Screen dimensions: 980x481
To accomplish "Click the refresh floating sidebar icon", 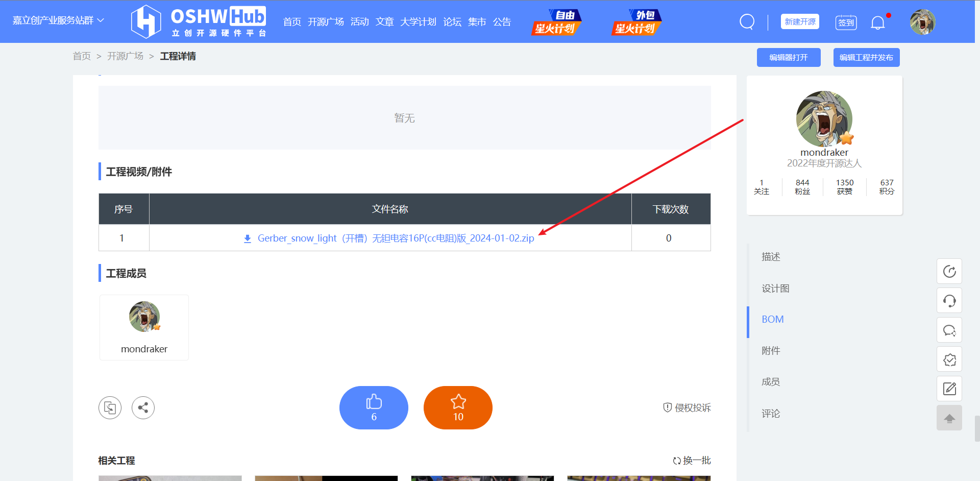I will [949, 271].
